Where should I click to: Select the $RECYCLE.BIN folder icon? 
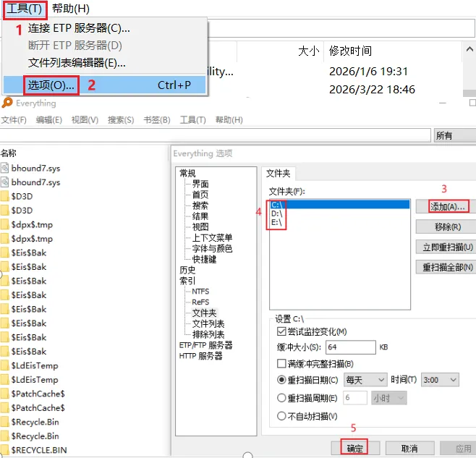click(x=4, y=450)
